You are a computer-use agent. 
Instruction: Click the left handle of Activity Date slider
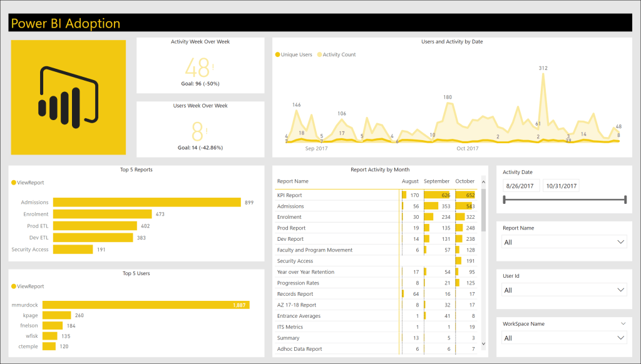coord(504,200)
